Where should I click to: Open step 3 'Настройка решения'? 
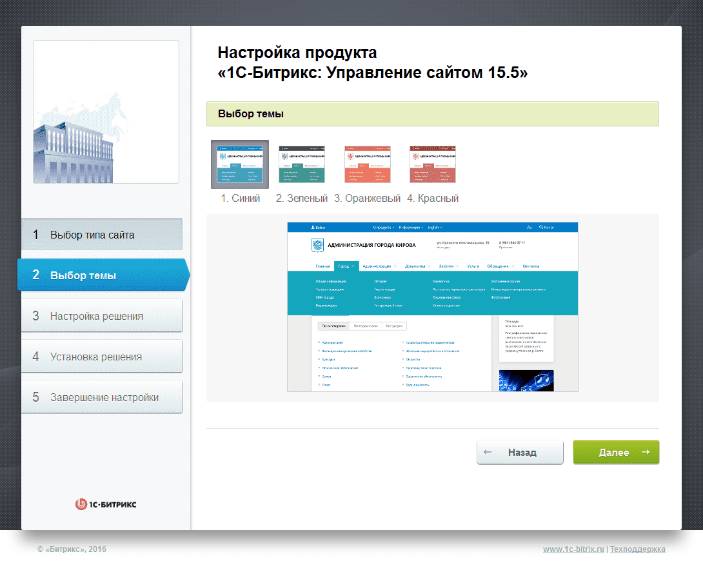(102, 315)
